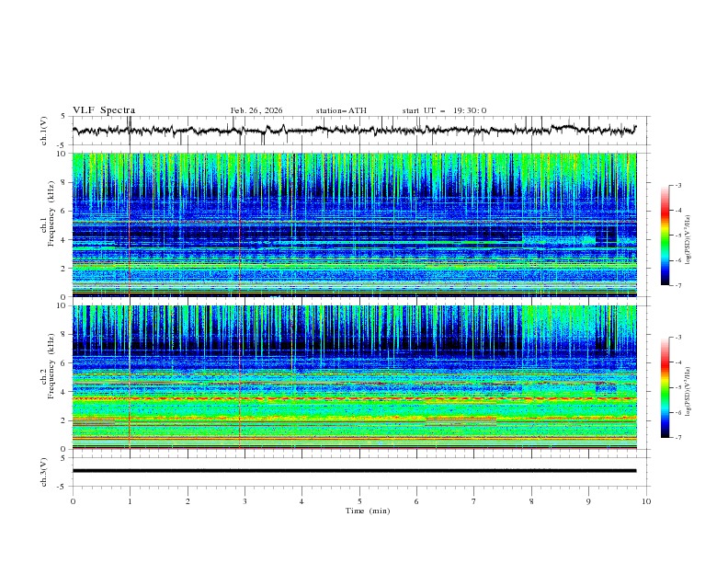Screen dimensions: 728x563
Task: Click the ch.1 spectrogram colorbar
Action: (x=665, y=236)
